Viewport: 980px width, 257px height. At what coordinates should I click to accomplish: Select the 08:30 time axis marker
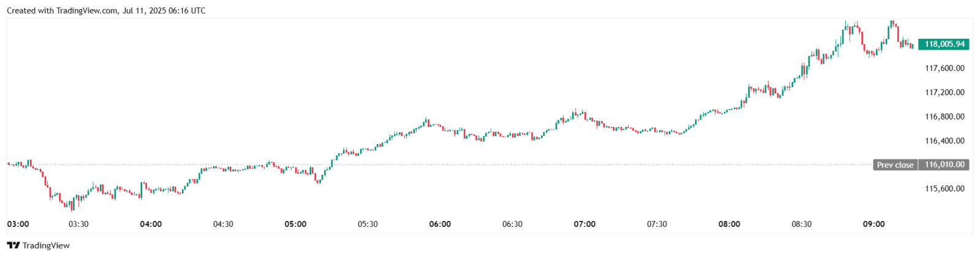tap(801, 224)
